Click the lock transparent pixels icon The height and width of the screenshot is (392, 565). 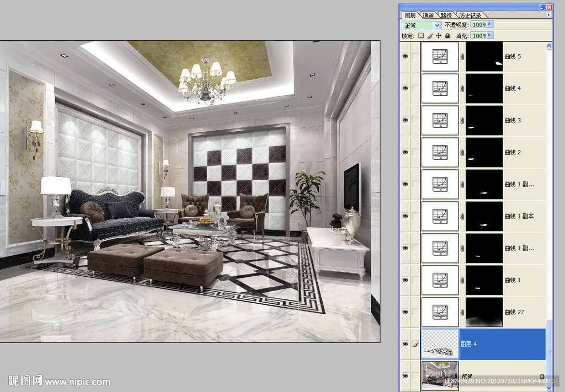click(421, 35)
